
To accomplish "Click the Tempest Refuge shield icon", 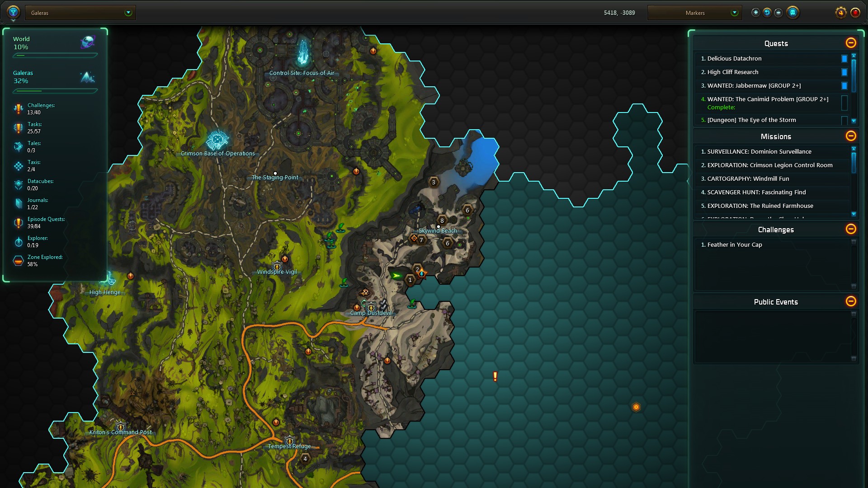I will point(289,441).
